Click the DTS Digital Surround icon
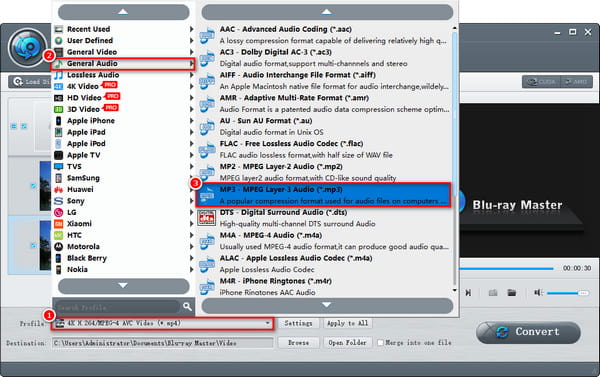This screenshot has width=600, height=377. pyautogui.click(x=207, y=218)
